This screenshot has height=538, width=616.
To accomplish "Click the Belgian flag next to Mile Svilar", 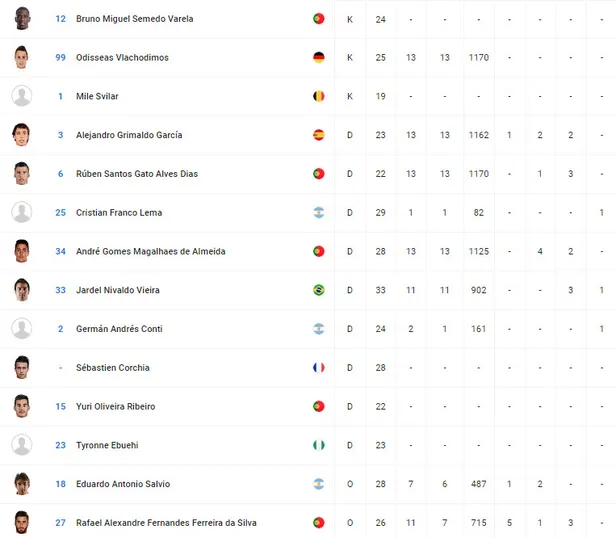I will (x=319, y=97).
